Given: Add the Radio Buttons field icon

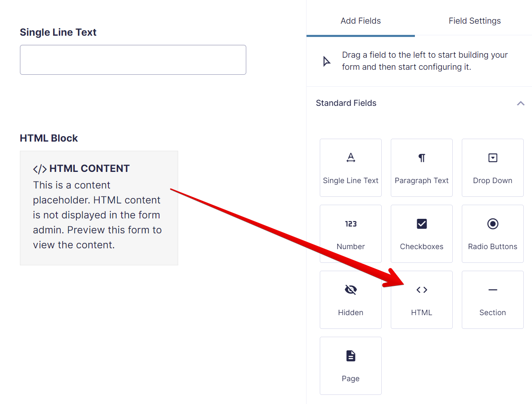Looking at the screenshot, I should (x=493, y=224).
